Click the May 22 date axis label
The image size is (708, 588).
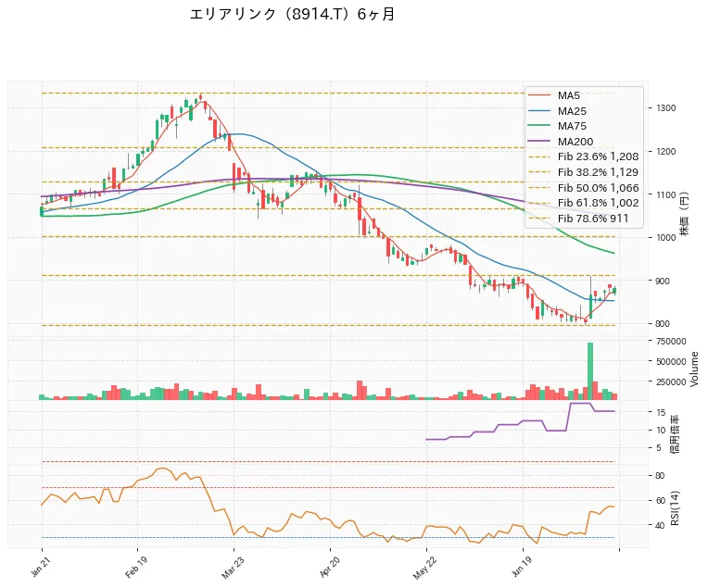pyautogui.click(x=424, y=568)
